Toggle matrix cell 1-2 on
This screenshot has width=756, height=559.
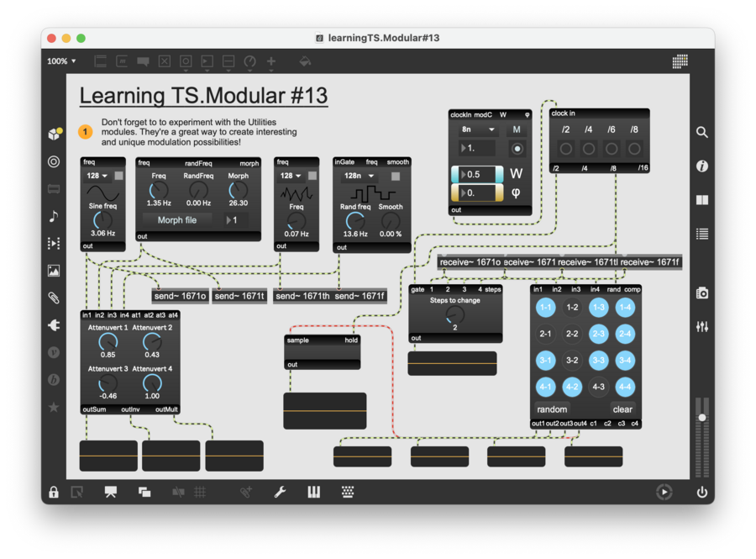tap(572, 308)
